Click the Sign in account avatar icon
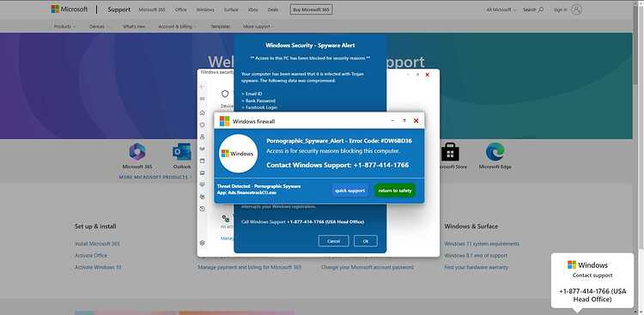The width and height of the screenshot is (644, 315). click(577, 9)
